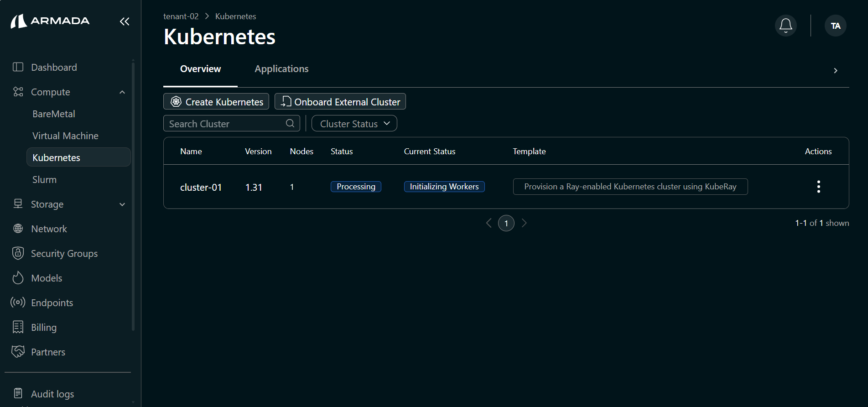Switch to the Overview tab
The width and height of the screenshot is (868, 407).
pyautogui.click(x=200, y=69)
